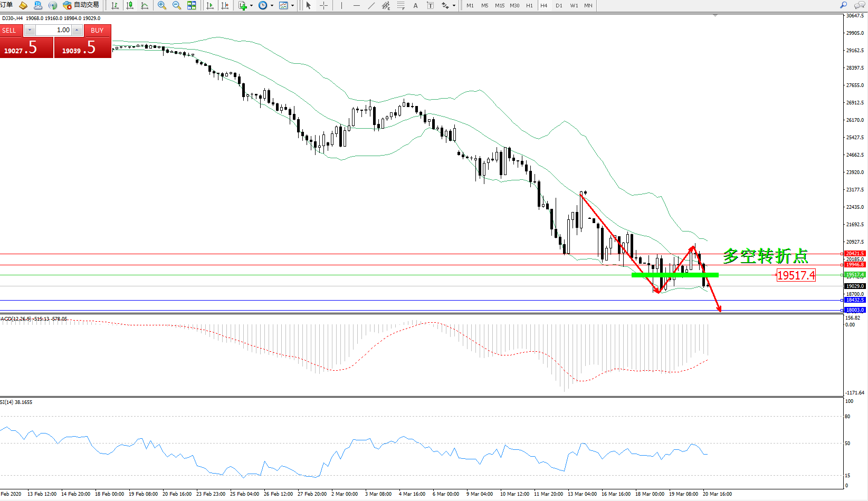Open the search magnifier at top right
The width and height of the screenshot is (868, 501).
pyautogui.click(x=843, y=5)
